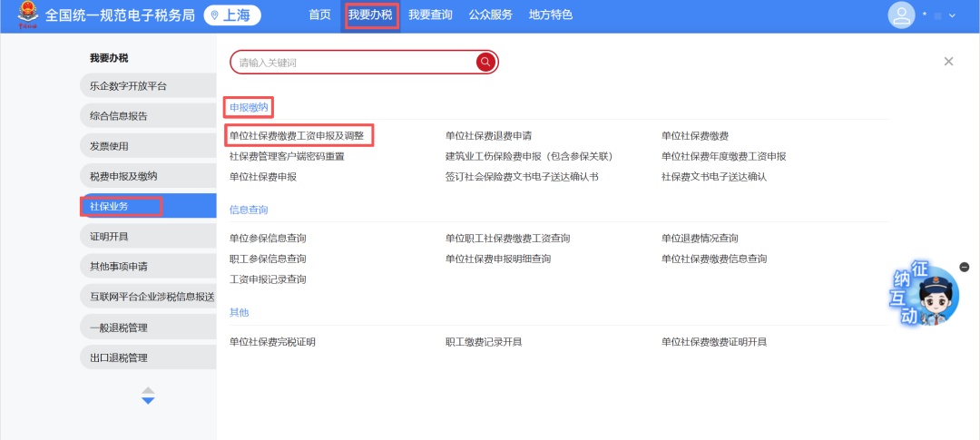Click the tax bureau emblem logo

point(28,15)
